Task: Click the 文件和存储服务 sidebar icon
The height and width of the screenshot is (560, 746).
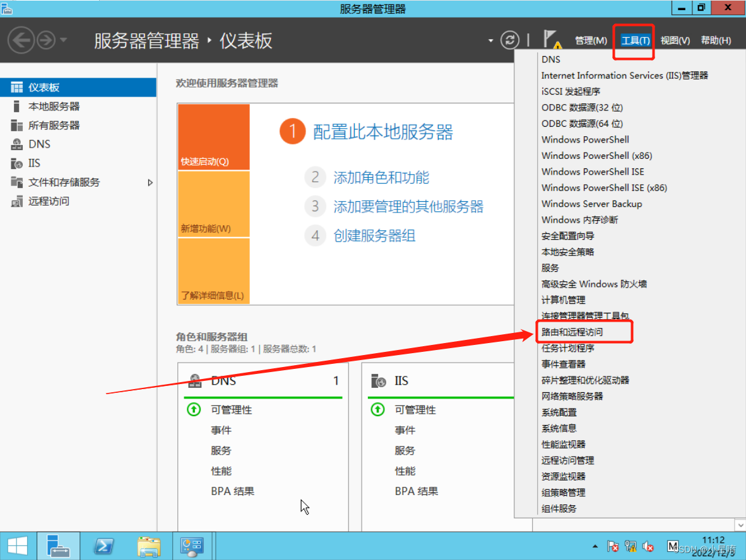Action: (x=16, y=182)
